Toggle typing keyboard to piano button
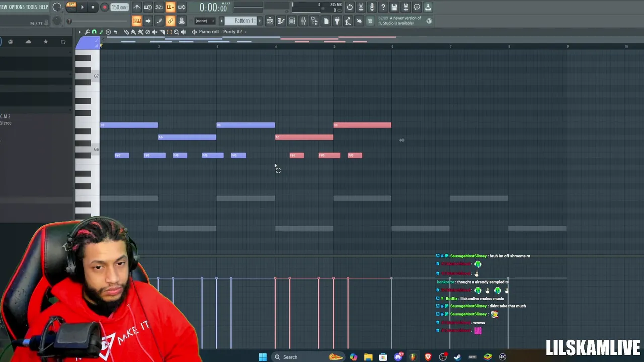This screenshot has height=362, width=644. (x=137, y=21)
